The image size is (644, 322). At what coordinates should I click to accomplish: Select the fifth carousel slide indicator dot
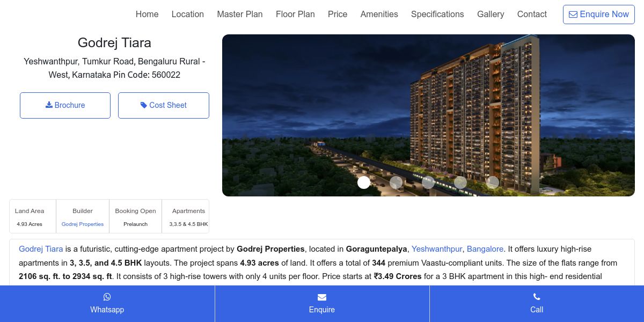pos(493,182)
